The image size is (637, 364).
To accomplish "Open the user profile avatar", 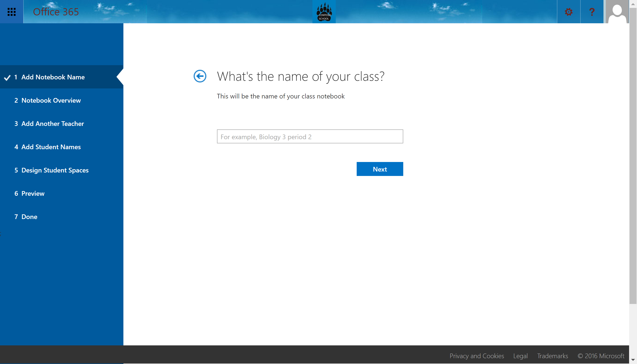I will pos(617,12).
